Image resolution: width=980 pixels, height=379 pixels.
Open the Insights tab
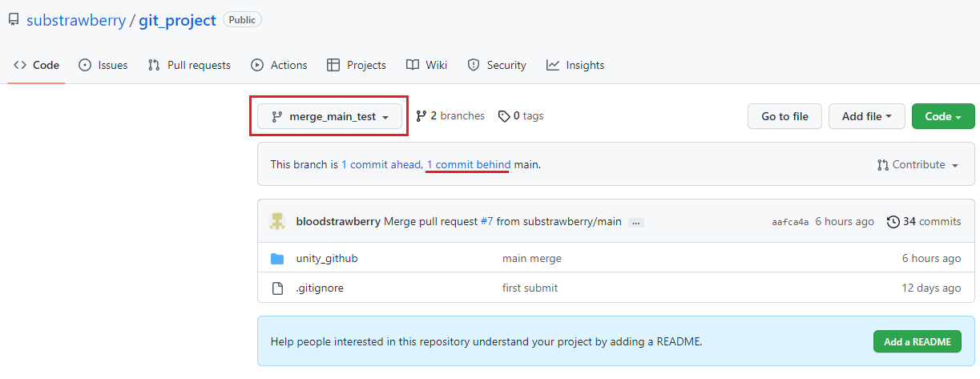click(x=575, y=65)
